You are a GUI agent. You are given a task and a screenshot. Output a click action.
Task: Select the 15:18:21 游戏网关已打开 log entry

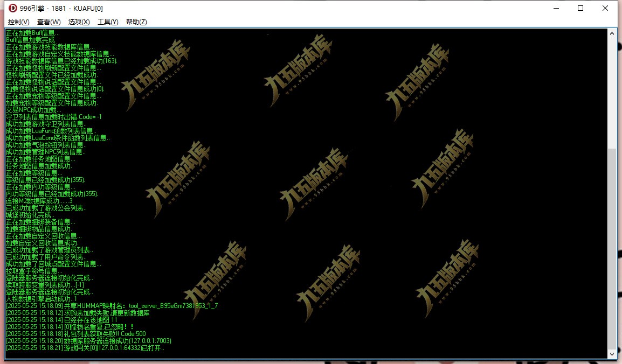[85, 348]
